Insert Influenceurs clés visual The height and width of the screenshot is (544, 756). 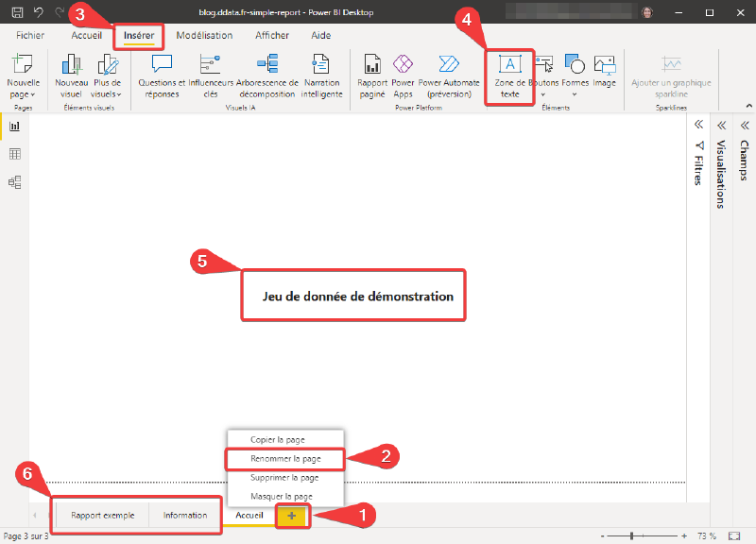click(x=211, y=76)
